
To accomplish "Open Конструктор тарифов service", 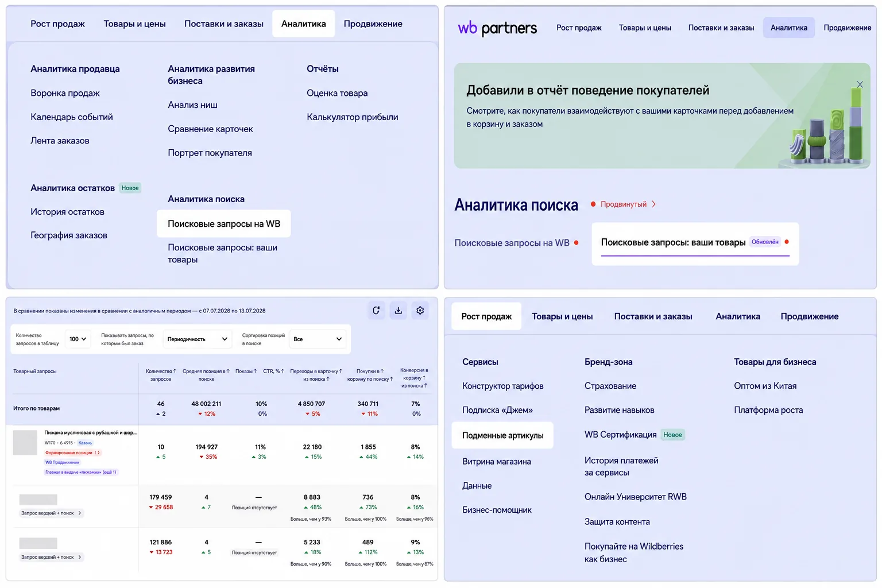I will point(502,386).
